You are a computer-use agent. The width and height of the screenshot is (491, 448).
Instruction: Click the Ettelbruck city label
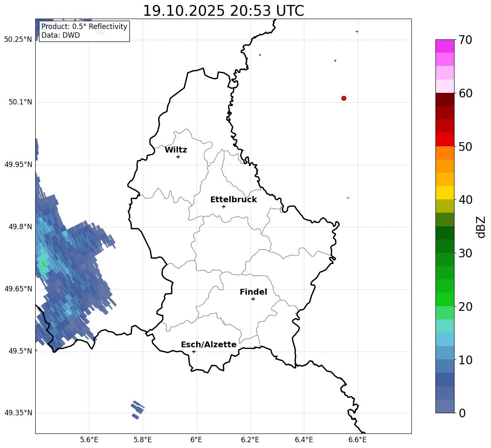click(233, 200)
